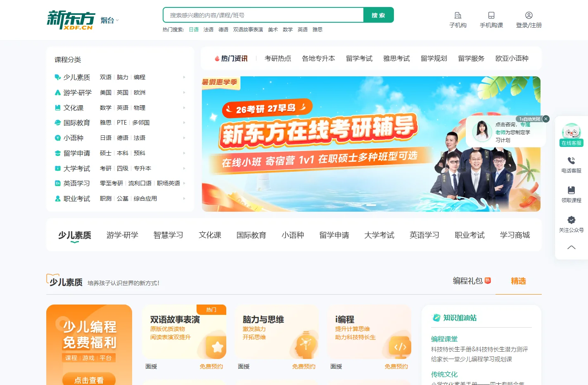Open 雅思考试 news category
588x385 pixels.
tap(396, 59)
